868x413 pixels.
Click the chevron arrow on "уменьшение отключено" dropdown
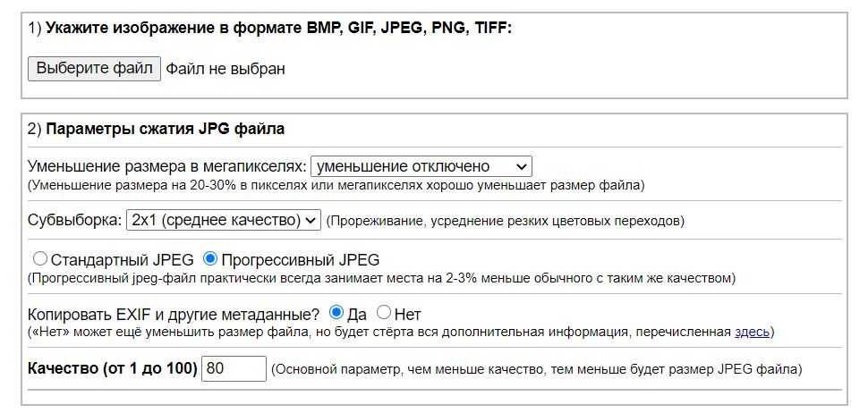(522, 166)
